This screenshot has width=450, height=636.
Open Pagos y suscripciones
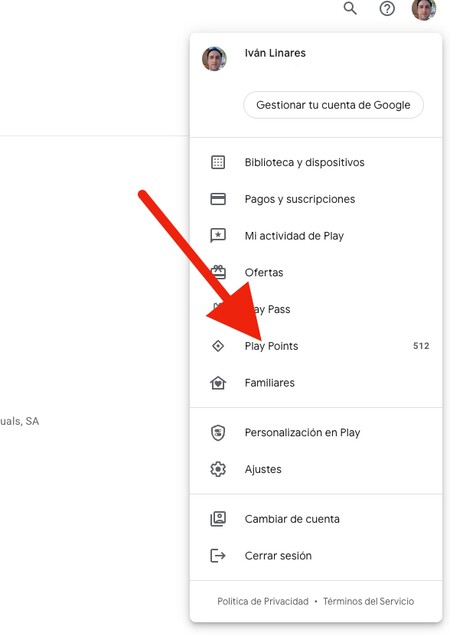pyautogui.click(x=316, y=199)
